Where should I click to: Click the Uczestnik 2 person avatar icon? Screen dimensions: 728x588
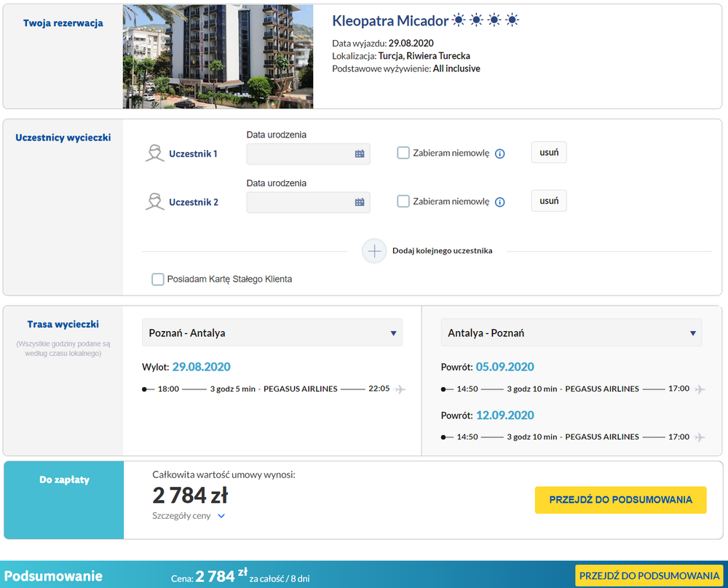tap(154, 202)
